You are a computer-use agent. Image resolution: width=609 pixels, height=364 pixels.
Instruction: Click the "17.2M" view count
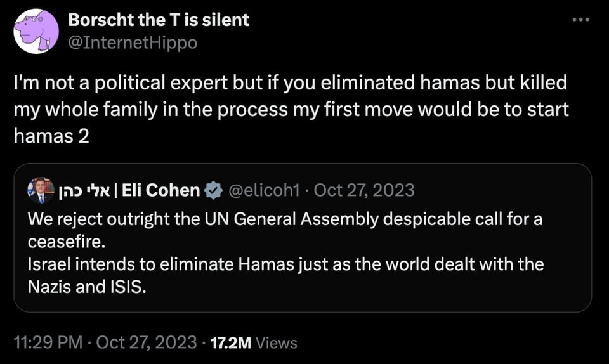pyautogui.click(x=230, y=343)
